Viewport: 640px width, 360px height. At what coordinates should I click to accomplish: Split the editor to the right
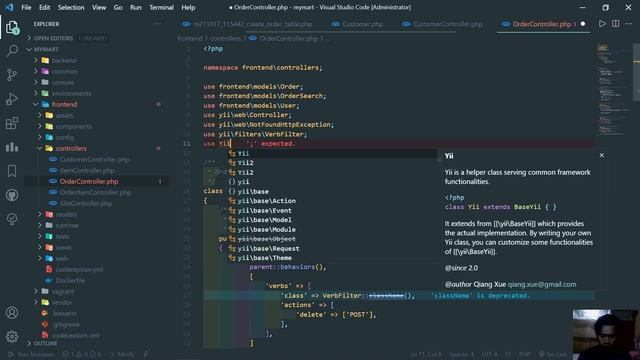tap(616, 24)
